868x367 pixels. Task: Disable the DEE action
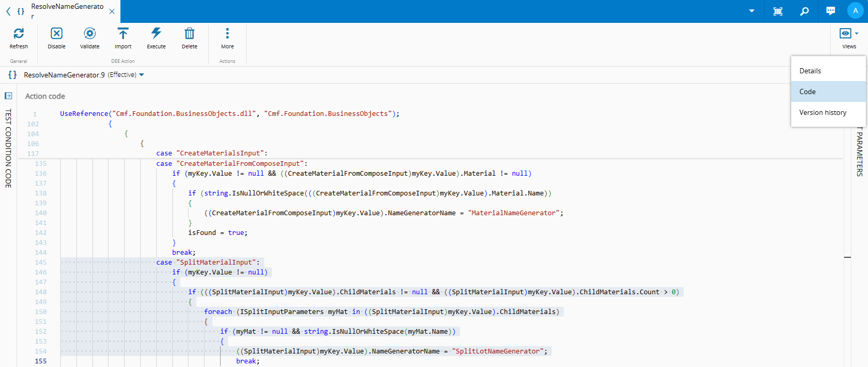click(57, 34)
